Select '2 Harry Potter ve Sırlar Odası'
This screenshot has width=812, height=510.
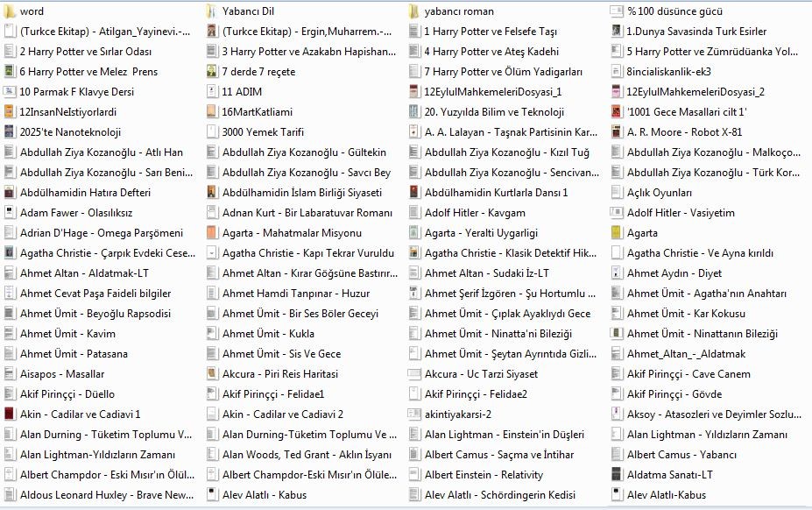tap(86, 52)
